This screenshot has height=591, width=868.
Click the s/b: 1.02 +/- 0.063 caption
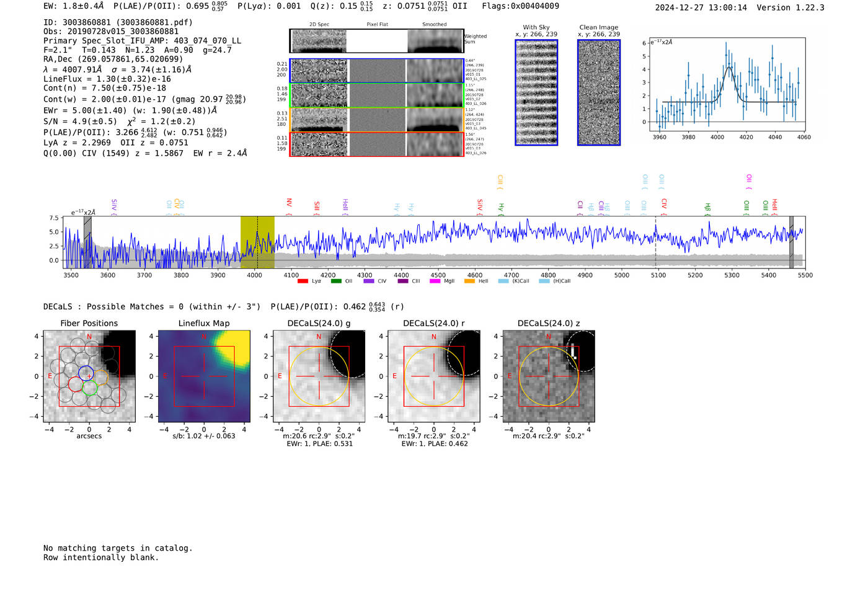point(204,436)
